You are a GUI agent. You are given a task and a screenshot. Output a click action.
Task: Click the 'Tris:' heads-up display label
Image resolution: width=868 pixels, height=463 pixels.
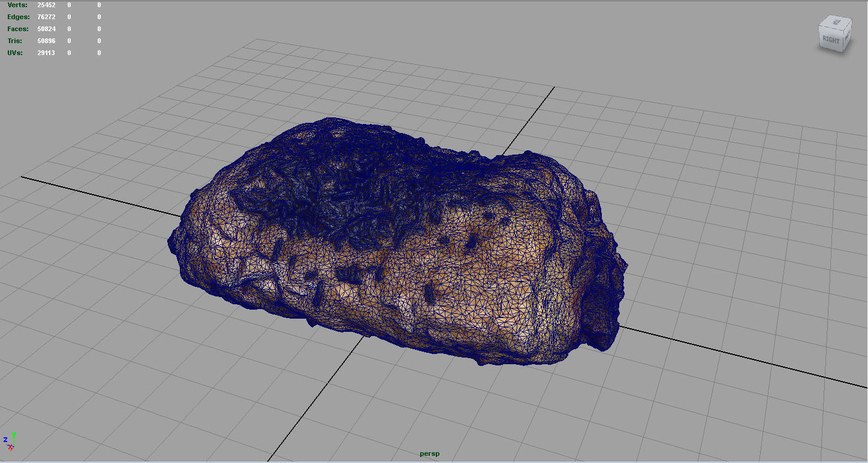click(15, 41)
